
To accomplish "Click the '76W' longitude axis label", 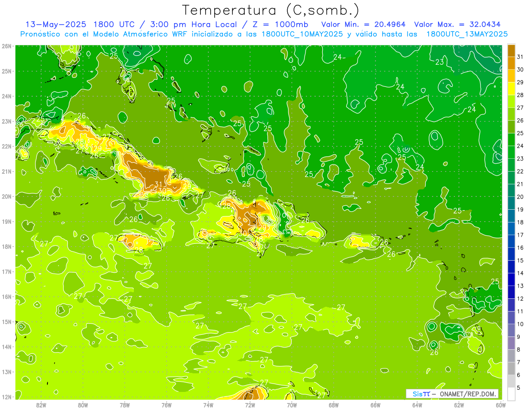I will click(166, 405).
